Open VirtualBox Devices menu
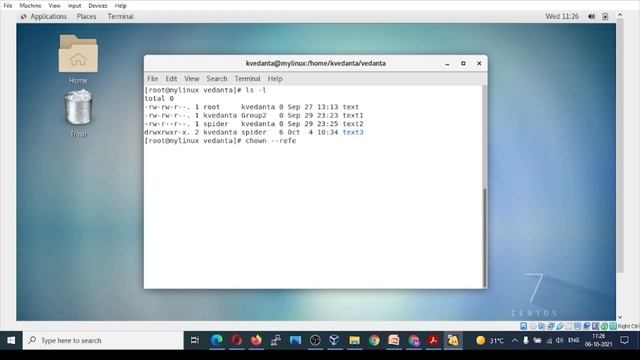 click(x=98, y=6)
